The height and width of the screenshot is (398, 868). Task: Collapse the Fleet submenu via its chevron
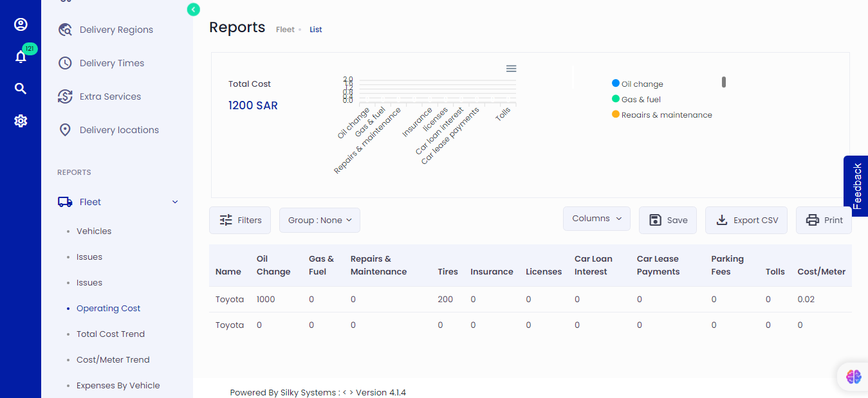pyautogui.click(x=174, y=201)
